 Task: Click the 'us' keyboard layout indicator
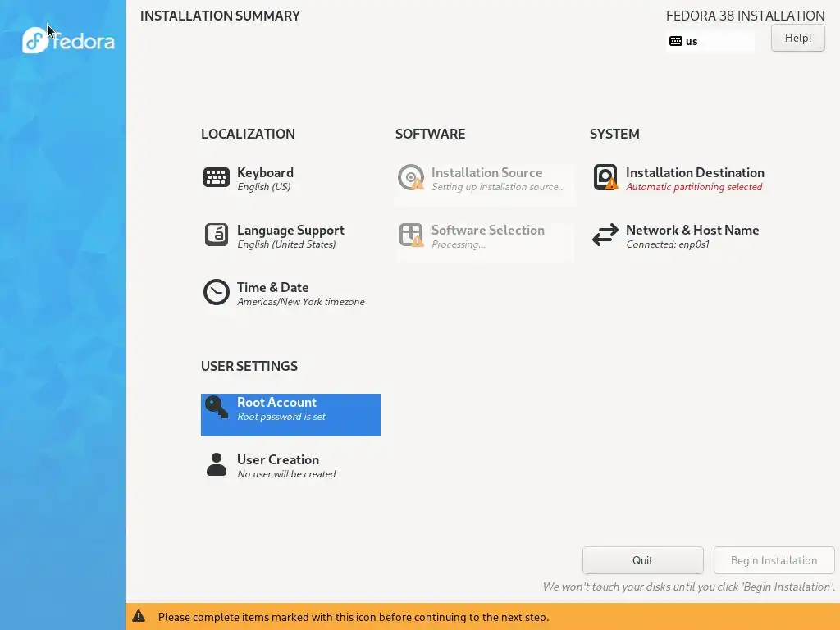(x=710, y=41)
